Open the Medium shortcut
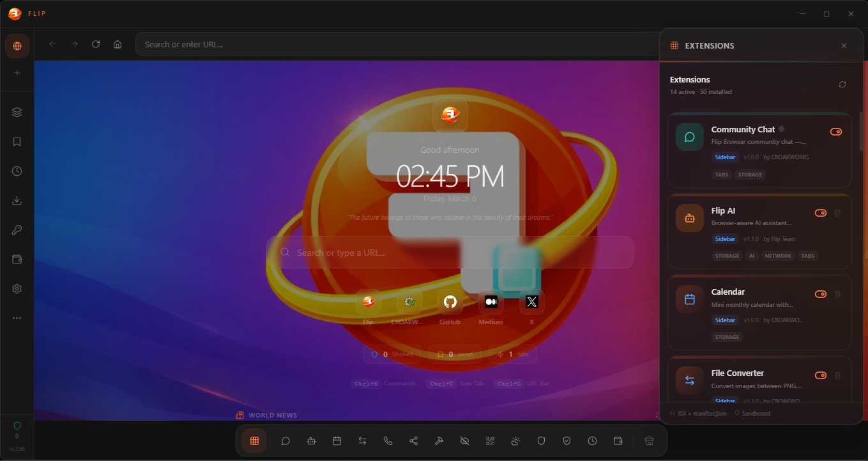 point(491,301)
